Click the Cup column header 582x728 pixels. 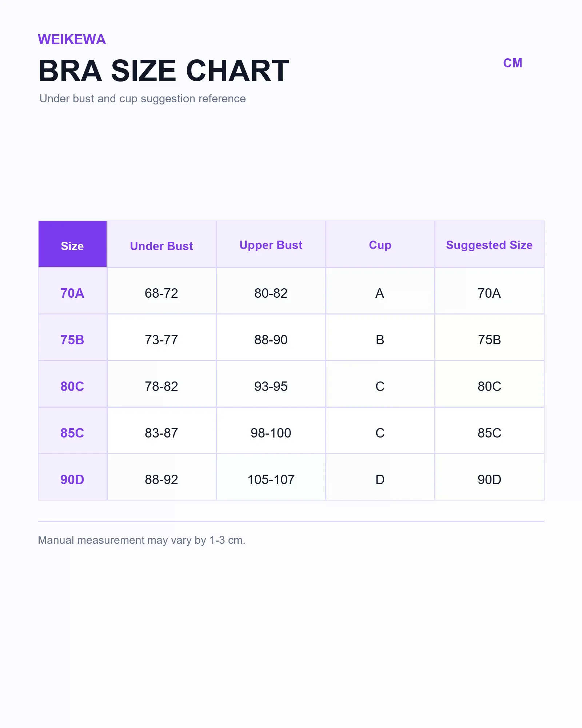(380, 244)
